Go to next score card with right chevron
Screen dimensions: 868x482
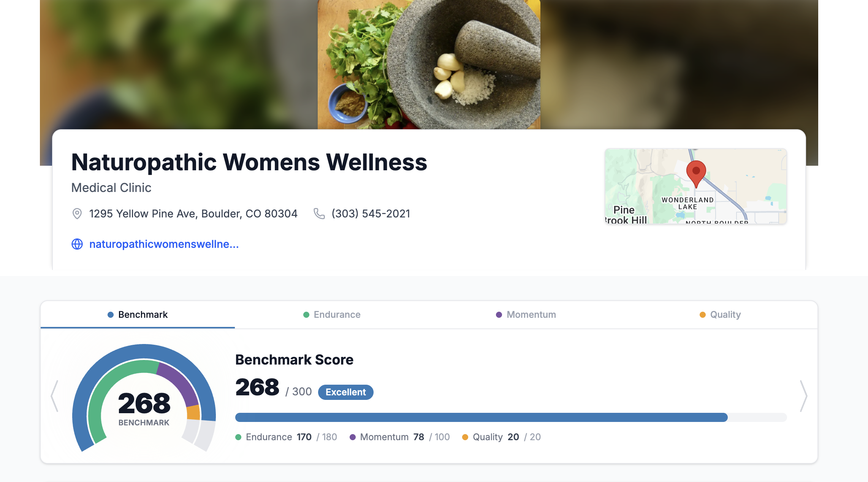[x=803, y=396]
